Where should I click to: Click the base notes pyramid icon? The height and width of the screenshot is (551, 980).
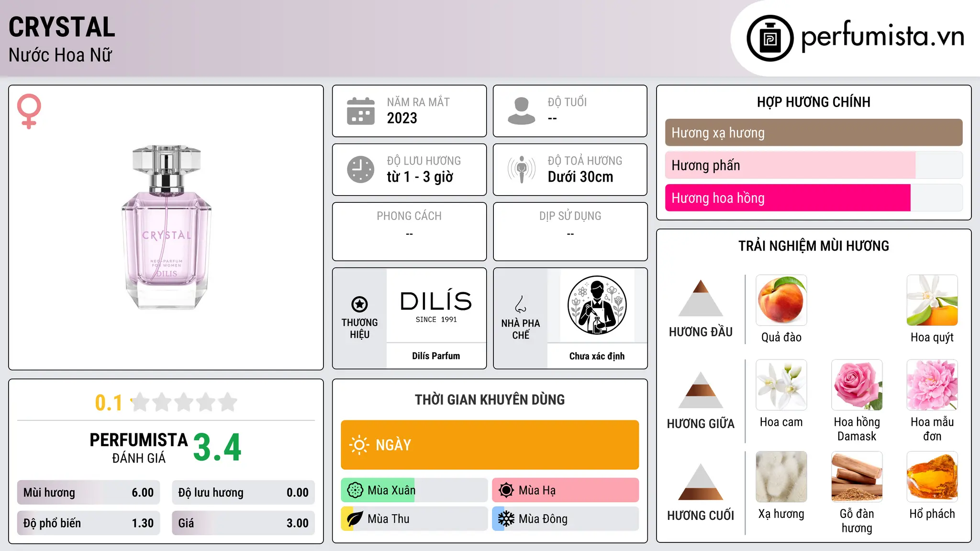coord(701,482)
